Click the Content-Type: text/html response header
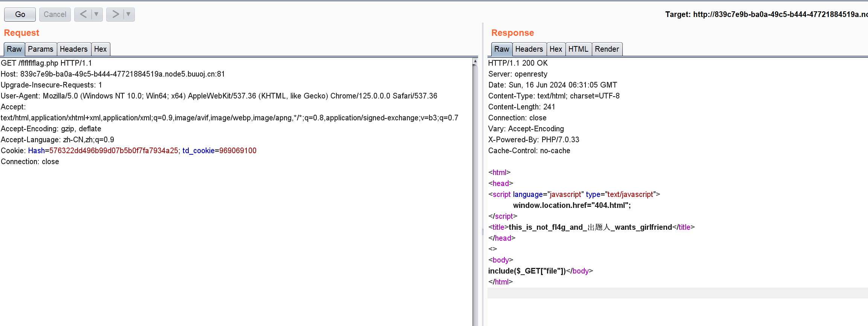 tap(554, 96)
